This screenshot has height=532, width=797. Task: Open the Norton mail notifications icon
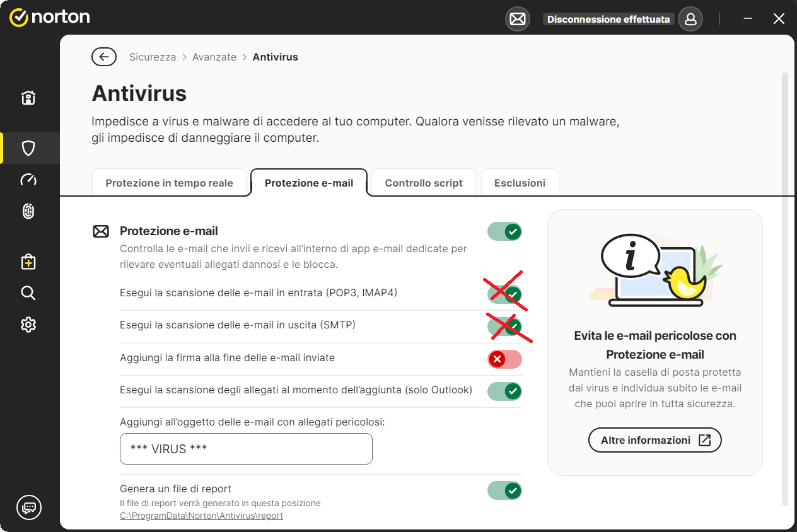[x=518, y=19]
